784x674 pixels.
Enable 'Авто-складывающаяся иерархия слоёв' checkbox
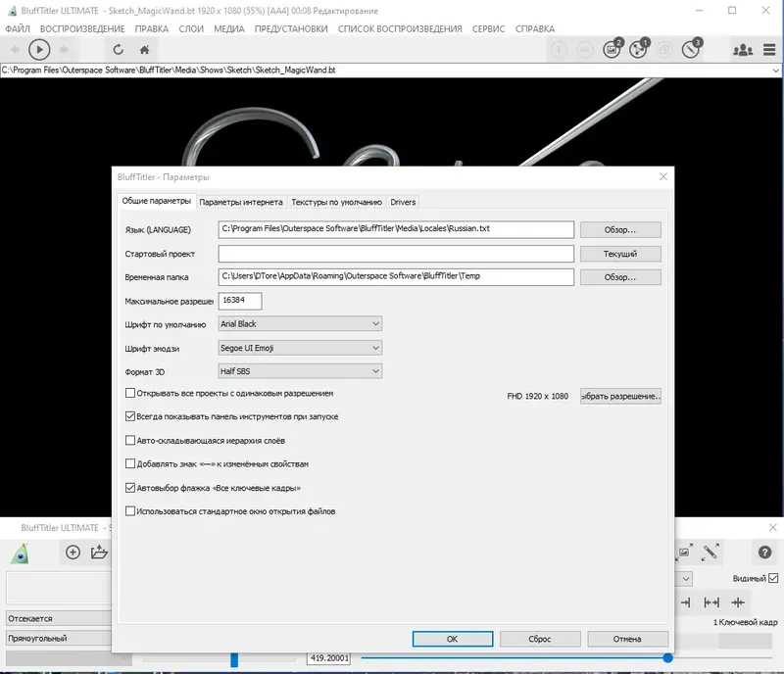130,440
